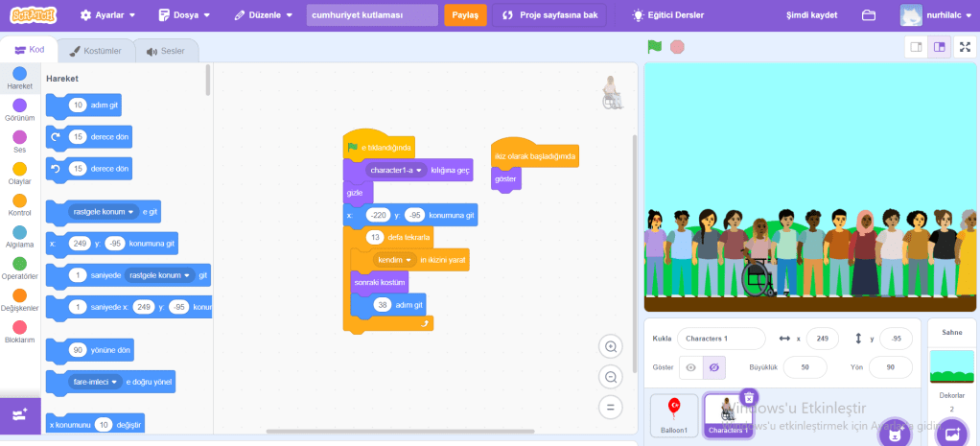The height and width of the screenshot is (446, 980).
Task: Open the Ayarlar settings dropdown
Action: coord(107,15)
